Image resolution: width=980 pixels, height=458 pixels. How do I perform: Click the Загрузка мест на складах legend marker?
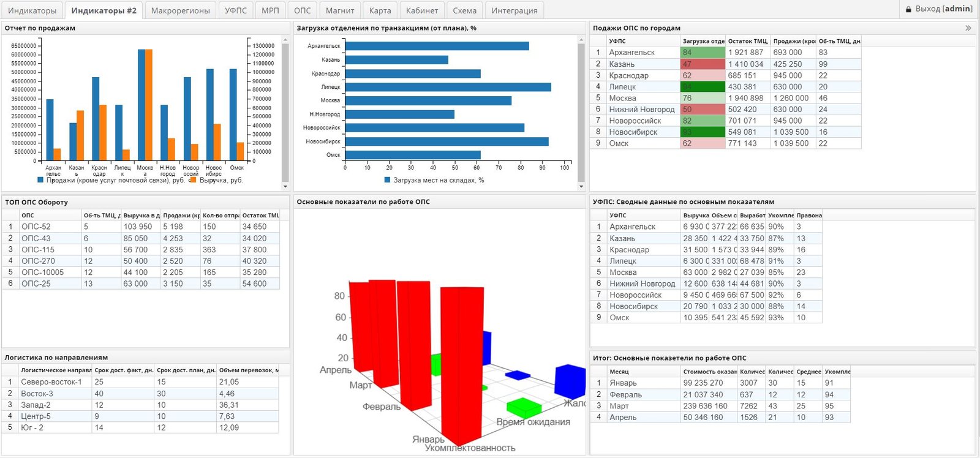click(x=387, y=180)
